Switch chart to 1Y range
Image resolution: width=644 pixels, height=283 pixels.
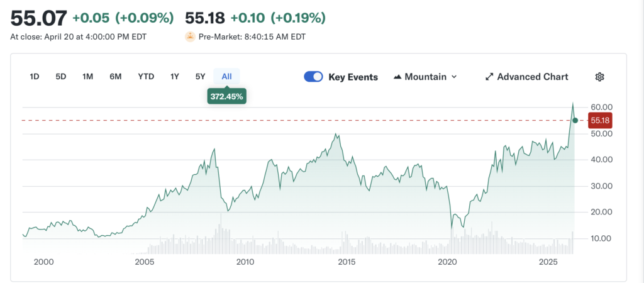click(175, 77)
